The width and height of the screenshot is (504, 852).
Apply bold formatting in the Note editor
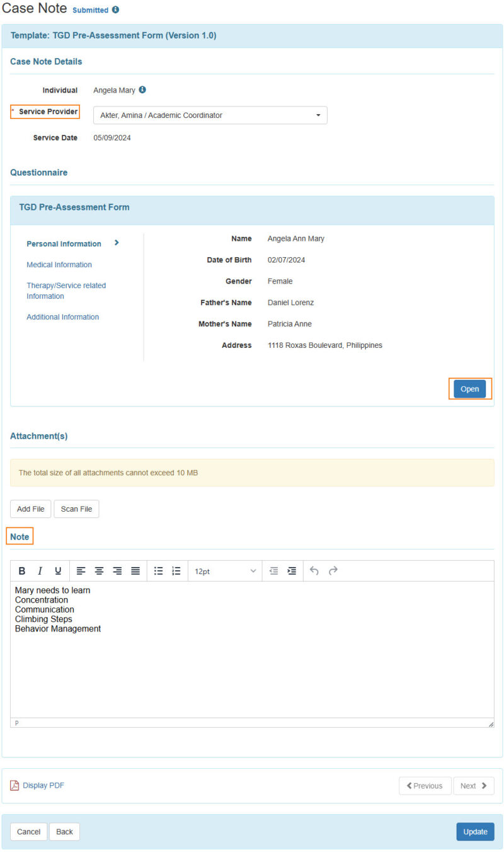pyautogui.click(x=22, y=570)
